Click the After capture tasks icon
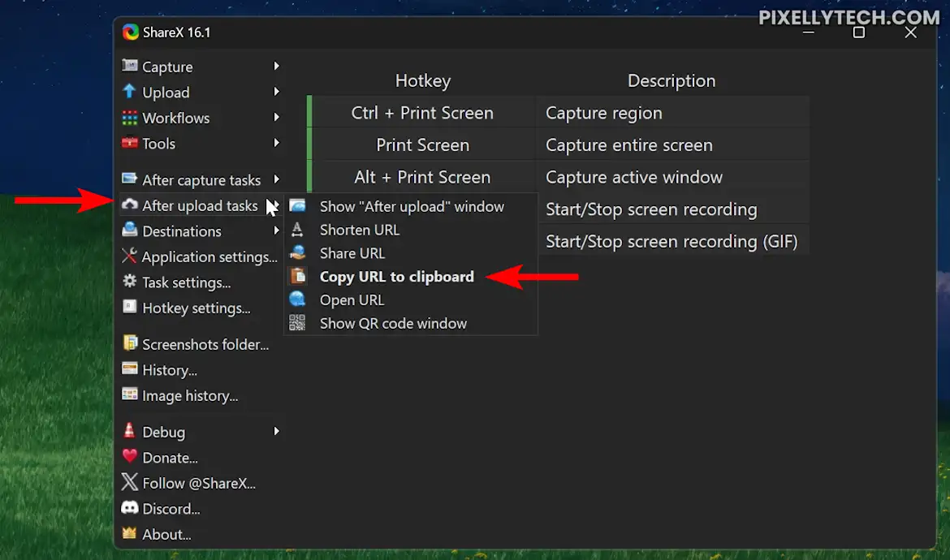 (x=129, y=179)
